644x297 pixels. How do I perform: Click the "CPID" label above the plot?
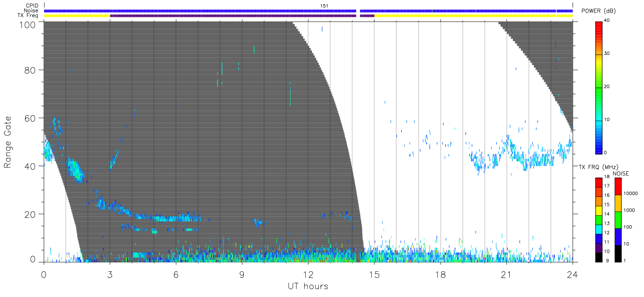pyautogui.click(x=33, y=6)
